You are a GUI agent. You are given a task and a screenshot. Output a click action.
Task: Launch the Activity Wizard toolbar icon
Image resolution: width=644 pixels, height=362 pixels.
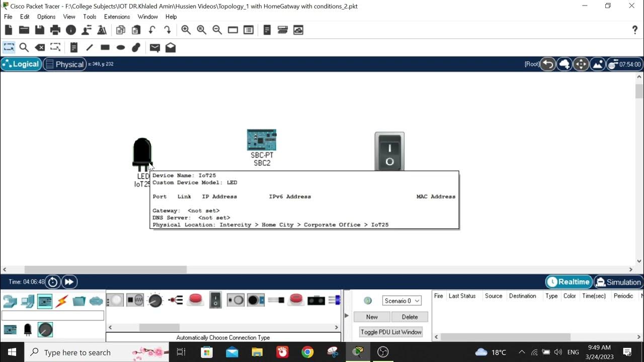pos(87,30)
